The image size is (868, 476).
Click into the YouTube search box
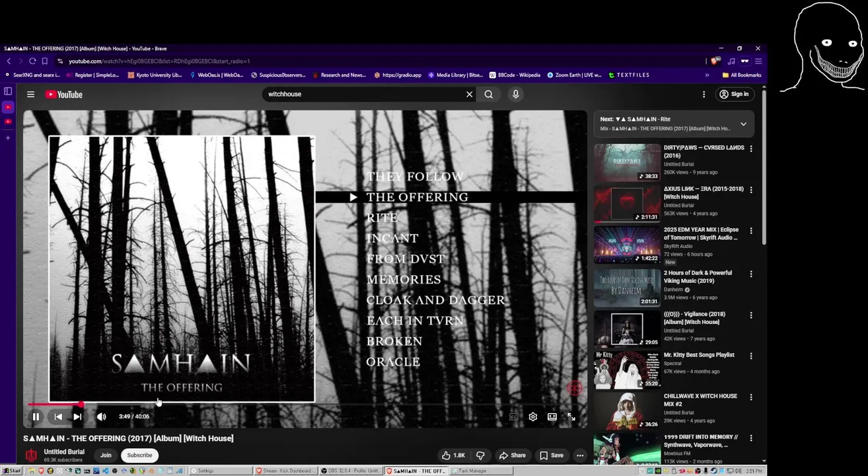click(363, 95)
